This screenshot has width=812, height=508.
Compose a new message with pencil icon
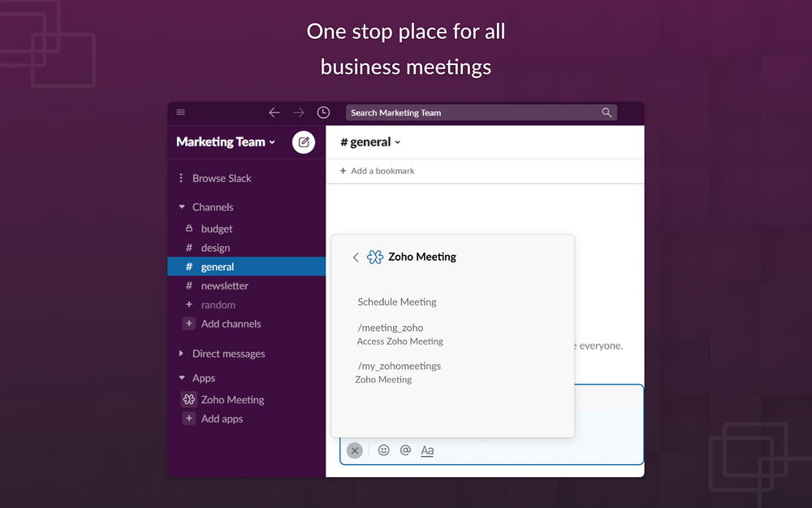click(x=304, y=142)
